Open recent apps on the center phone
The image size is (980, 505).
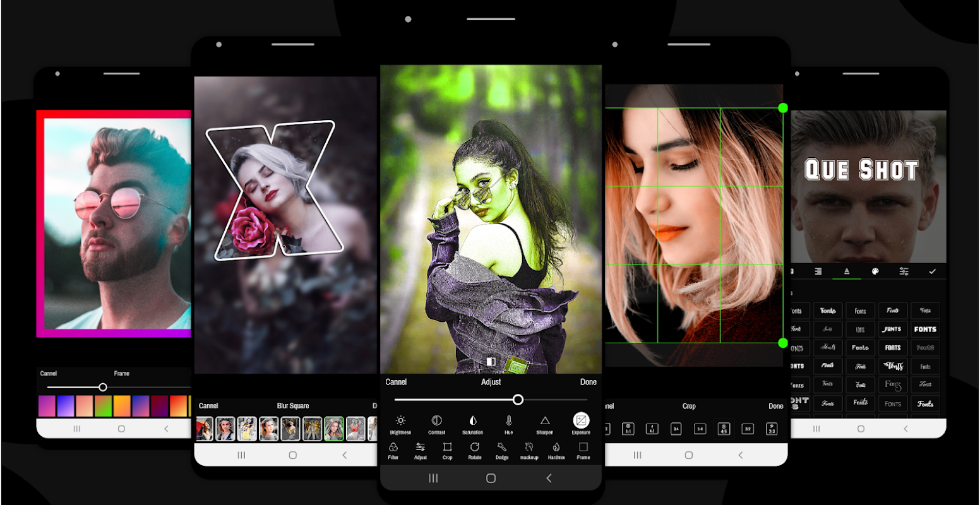pyautogui.click(x=433, y=478)
